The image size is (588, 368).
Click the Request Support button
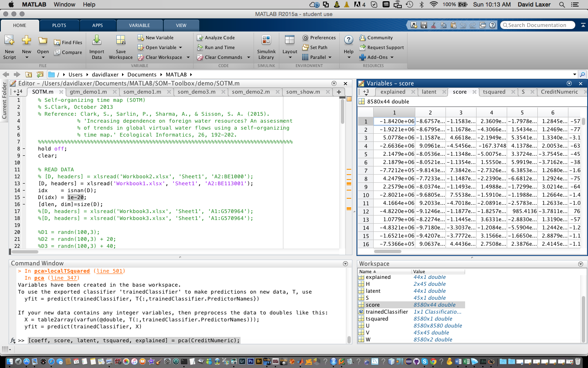click(385, 47)
